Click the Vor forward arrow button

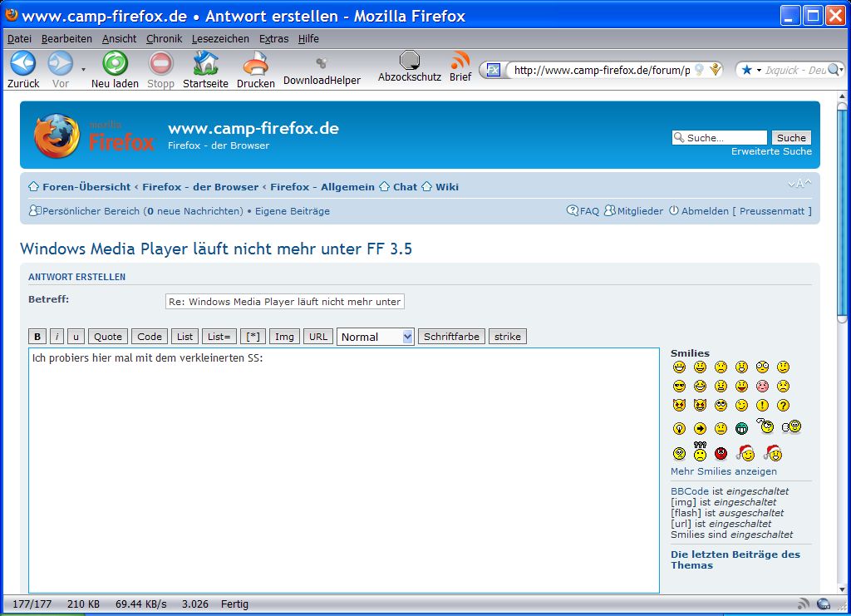click(60, 63)
